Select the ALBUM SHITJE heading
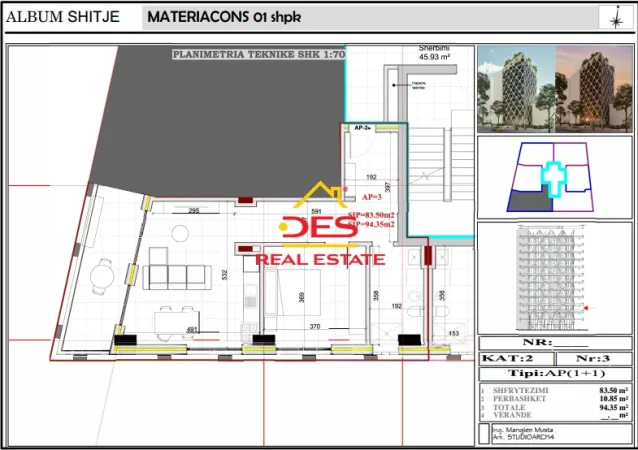 click(x=63, y=17)
